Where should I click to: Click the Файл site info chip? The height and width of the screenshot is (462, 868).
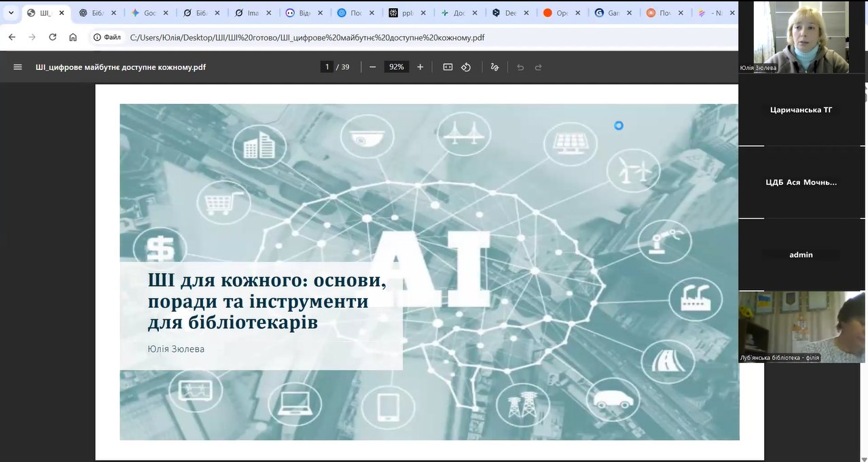107,37
